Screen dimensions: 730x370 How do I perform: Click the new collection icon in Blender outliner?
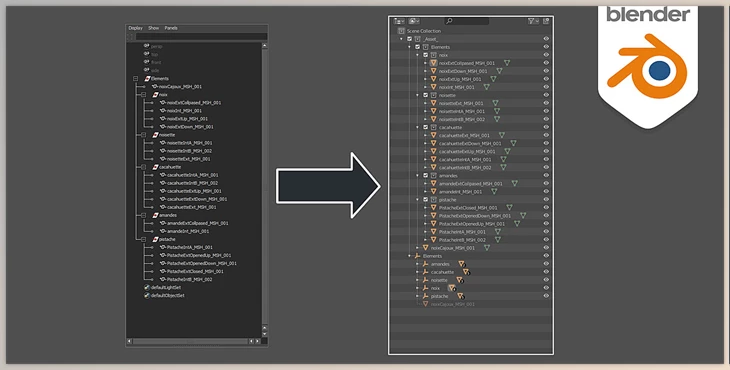pyautogui.click(x=546, y=21)
